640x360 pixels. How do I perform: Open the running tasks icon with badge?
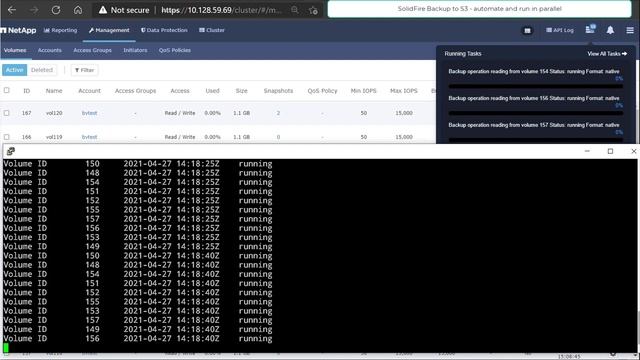pyautogui.click(x=590, y=29)
